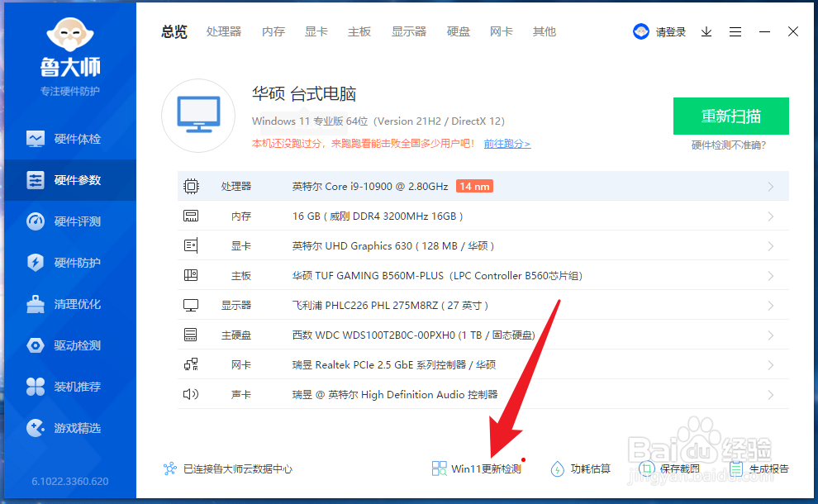Expand the 处理器 row chevron
Image resolution: width=818 pixels, height=504 pixels.
point(771,187)
